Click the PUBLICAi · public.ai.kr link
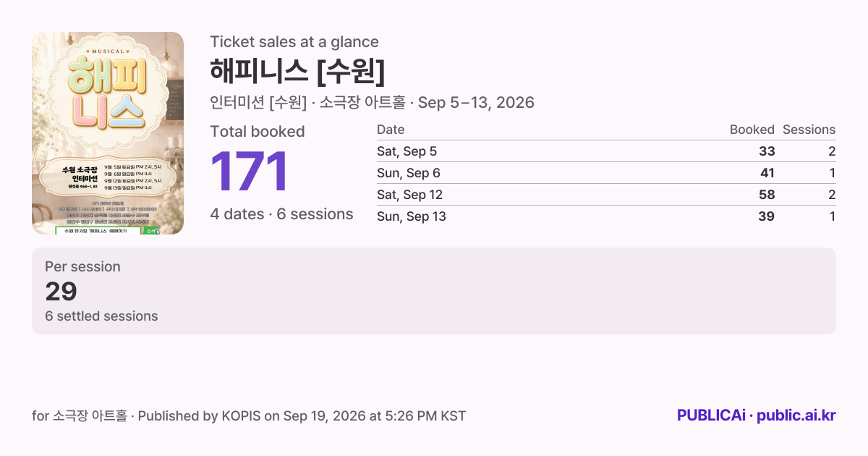Screen dimensions: 868x456 pos(757,415)
